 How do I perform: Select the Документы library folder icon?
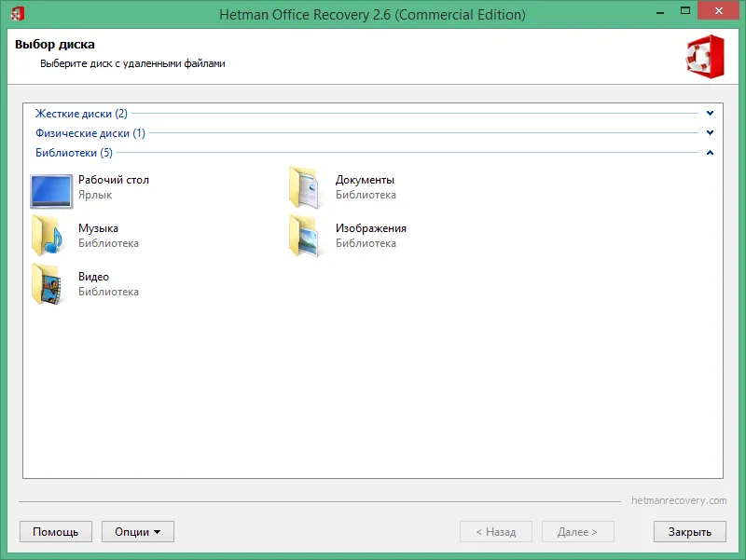(305, 187)
